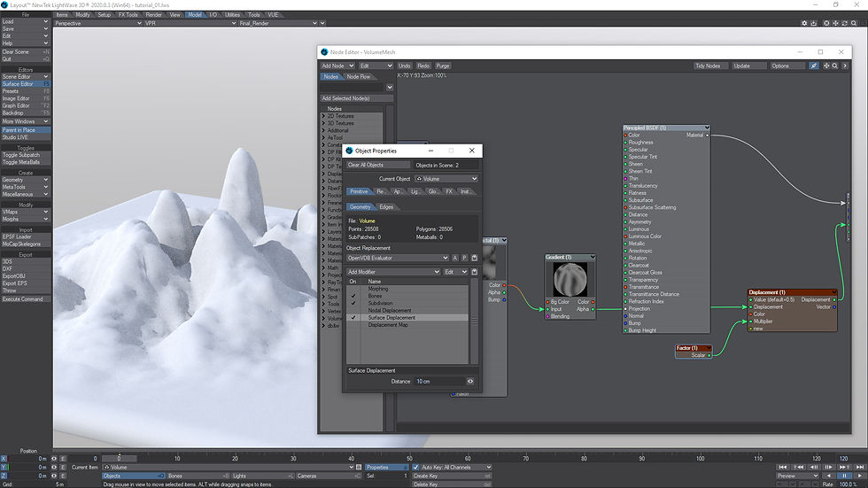Click frame 50 on the timeline slider

click(x=410, y=459)
